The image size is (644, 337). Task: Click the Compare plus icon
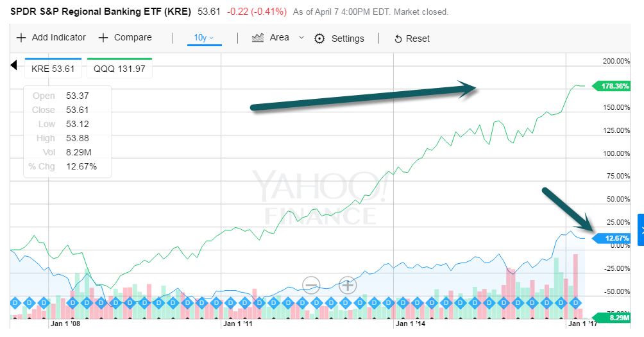[x=103, y=38]
